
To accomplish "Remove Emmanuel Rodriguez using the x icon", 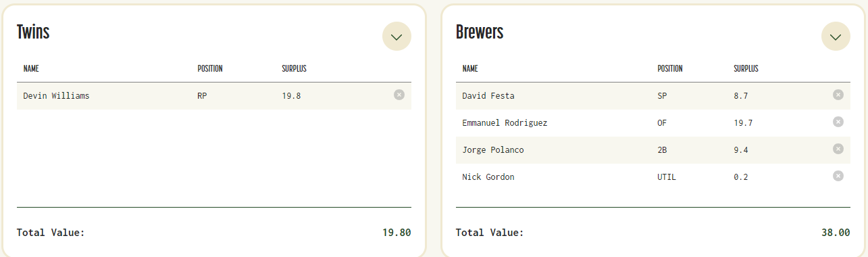I will point(838,122).
